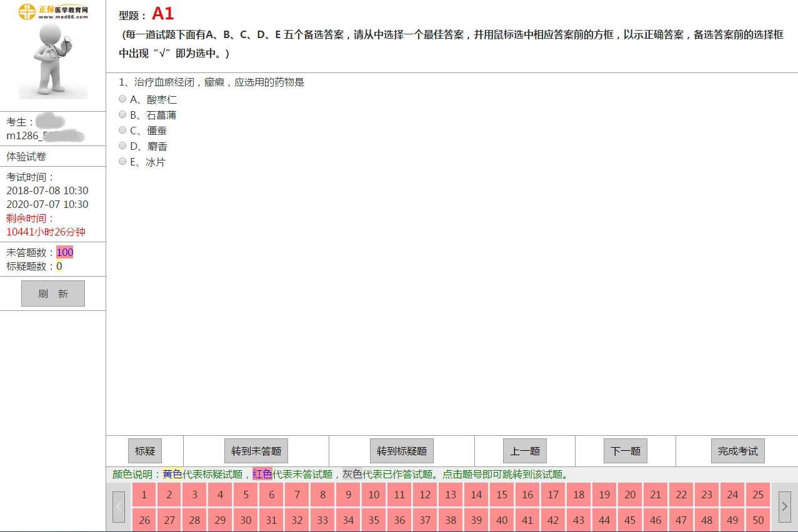Jump to question number 13
This screenshot has width=798, height=532.
[x=451, y=495]
